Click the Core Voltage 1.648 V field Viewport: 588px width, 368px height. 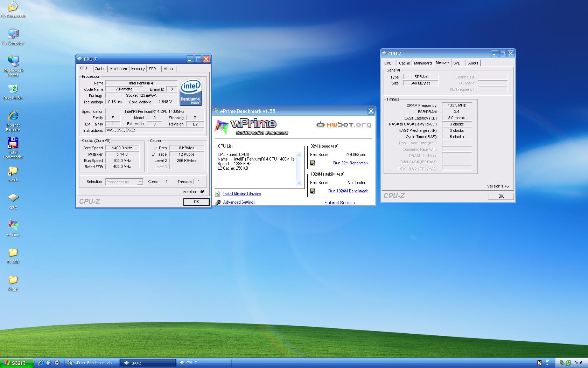[x=165, y=102]
